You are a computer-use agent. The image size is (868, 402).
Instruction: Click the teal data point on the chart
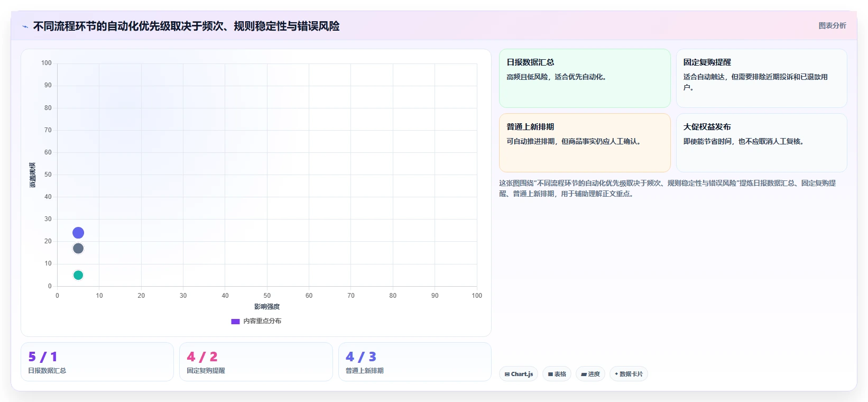(78, 275)
